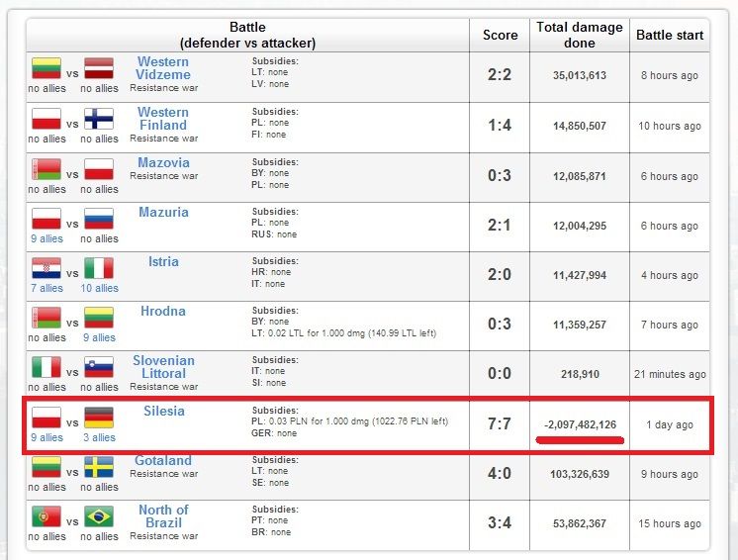738x560 pixels.
Task: Go to the Mazovia resistance war
Action: [163, 162]
